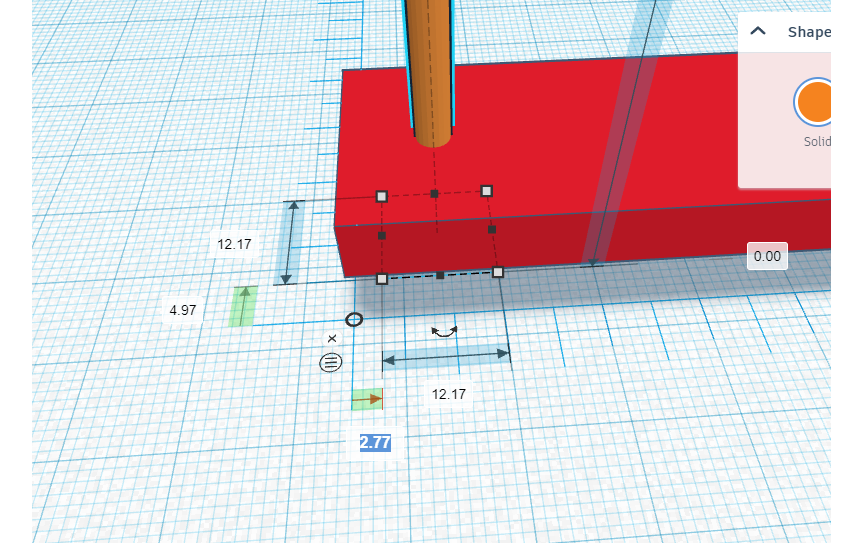
Task: Open the Solid orange color swatch
Action: [x=815, y=102]
